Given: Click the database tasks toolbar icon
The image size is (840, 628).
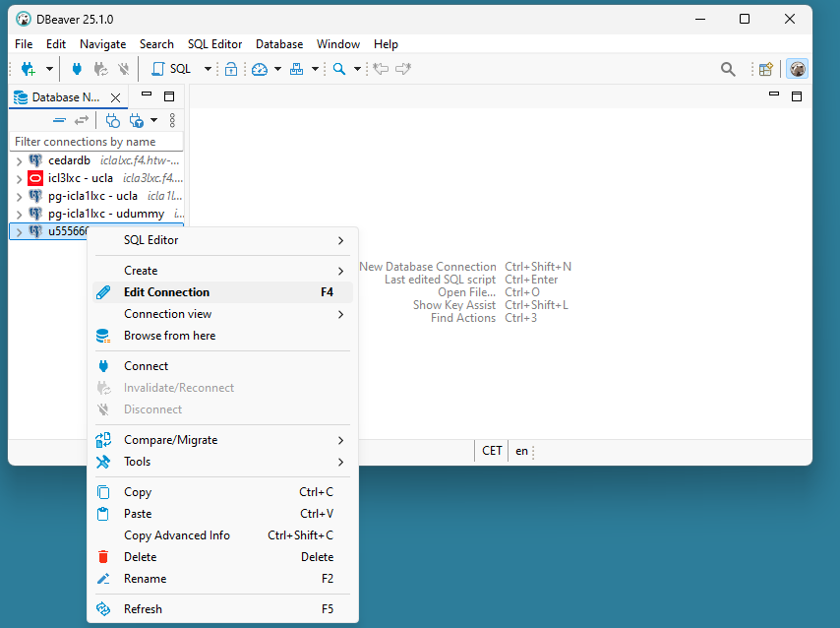Looking at the screenshot, I should pyautogui.click(x=296, y=69).
